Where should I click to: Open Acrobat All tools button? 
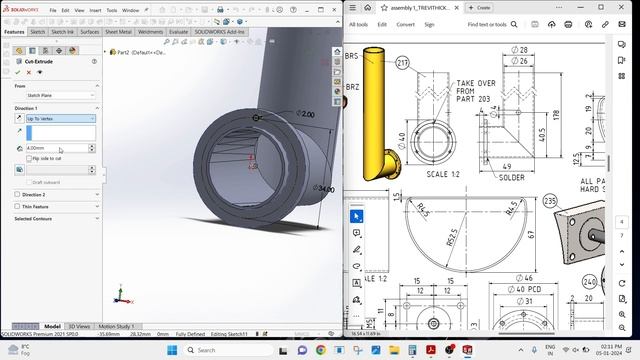[x=358, y=24]
